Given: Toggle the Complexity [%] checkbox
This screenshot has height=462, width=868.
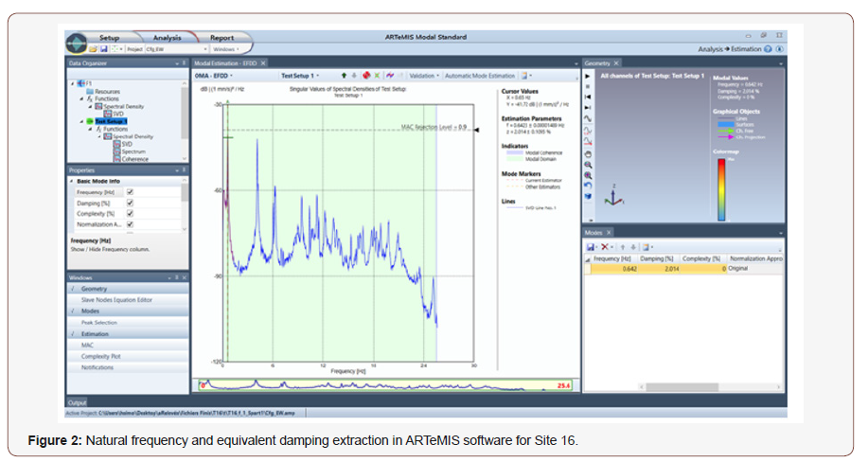Looking at the screenshot, I should click(x=131, y=214).
